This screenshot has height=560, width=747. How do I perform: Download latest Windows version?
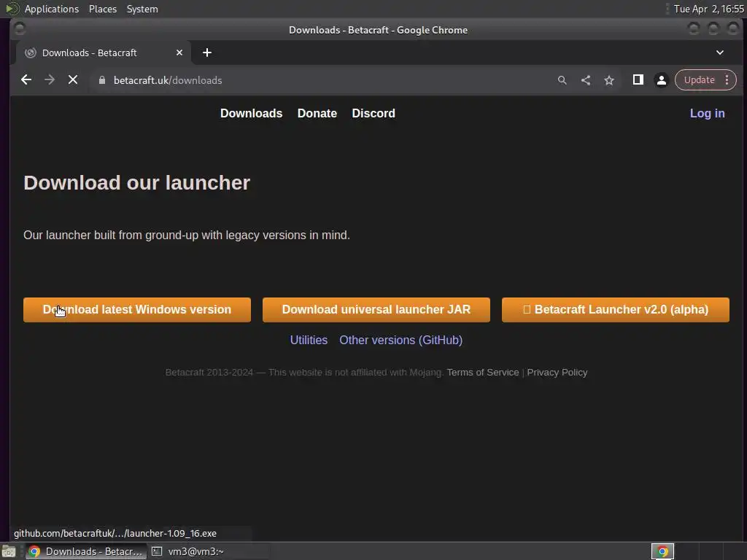(137, 310)
